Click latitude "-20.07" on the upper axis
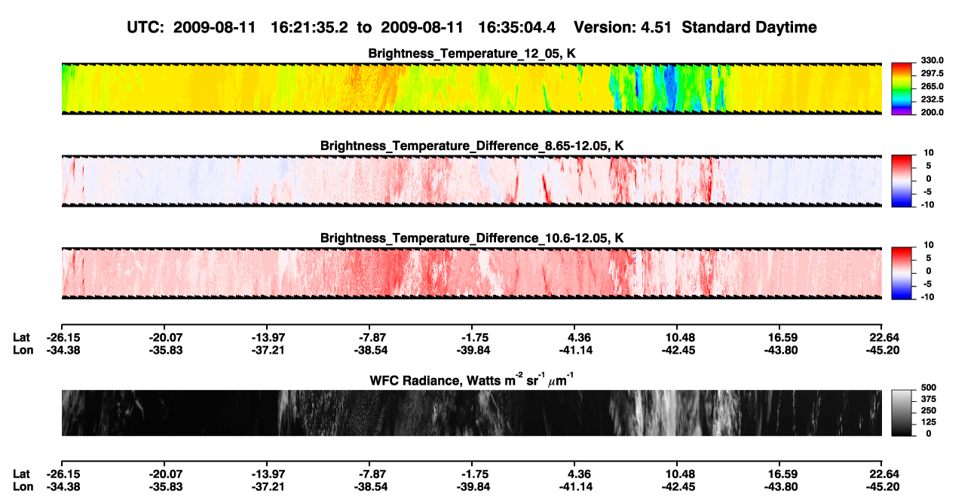This screenshot has width=980, height=503. tap(164, 337)
